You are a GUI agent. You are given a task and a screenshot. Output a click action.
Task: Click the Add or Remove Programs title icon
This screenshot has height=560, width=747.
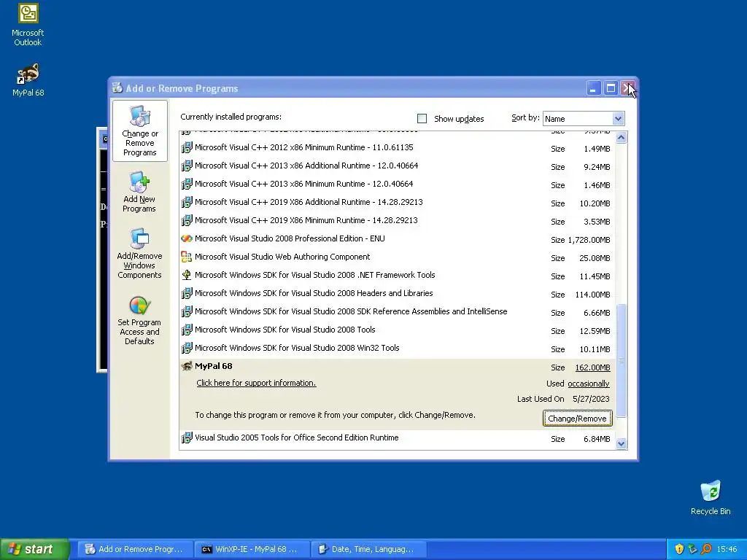click(x=117, y=88)
